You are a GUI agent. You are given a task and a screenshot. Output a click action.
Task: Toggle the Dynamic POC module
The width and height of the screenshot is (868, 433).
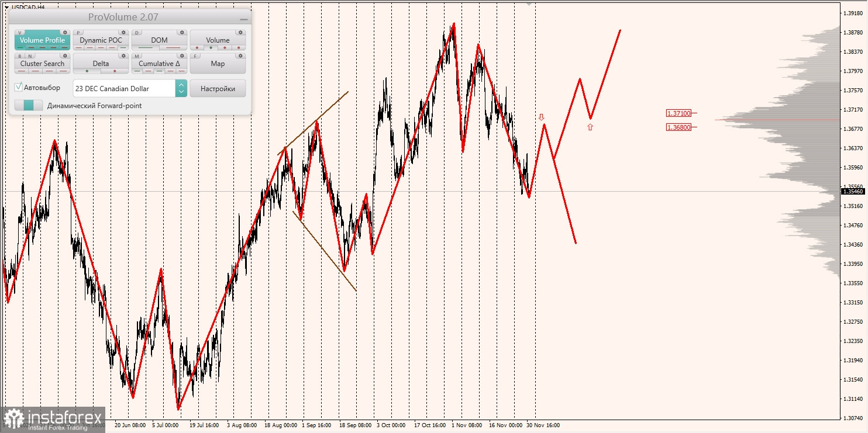pos(101,40)
